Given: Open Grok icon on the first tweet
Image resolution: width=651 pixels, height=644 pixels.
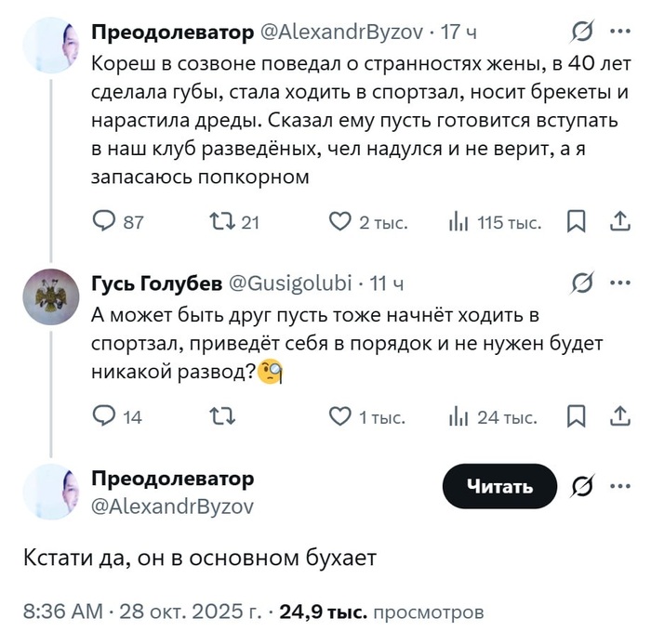Looking at the screenshot, I should pyautogui.click(x=582, y=33).
